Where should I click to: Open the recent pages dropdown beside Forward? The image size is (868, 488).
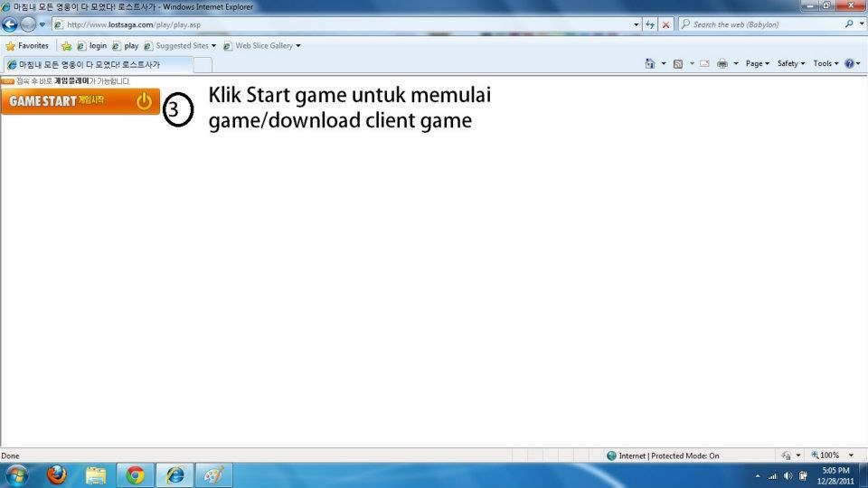click(x=42, y=24)
